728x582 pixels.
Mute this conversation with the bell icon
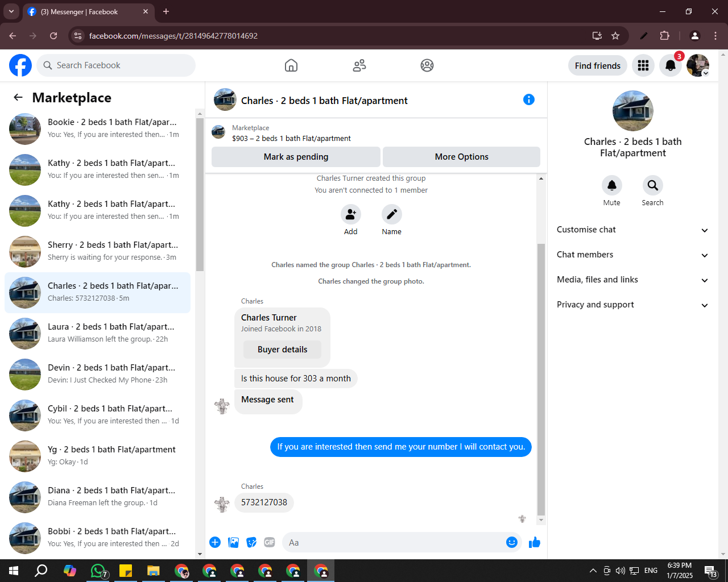point(612,185)
